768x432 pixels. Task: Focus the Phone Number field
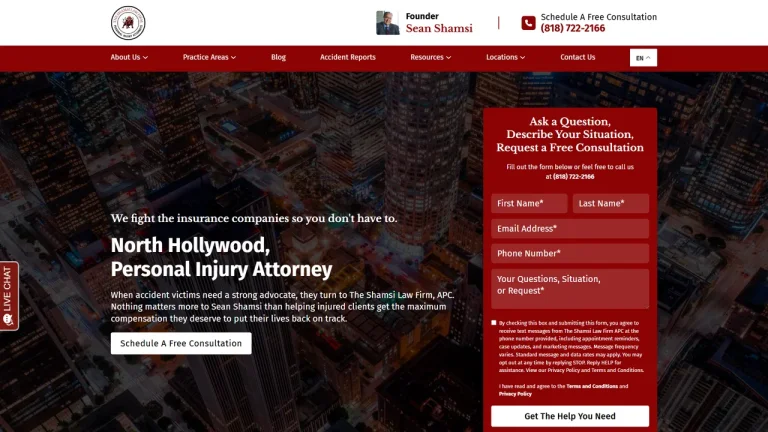click(570, 254)
